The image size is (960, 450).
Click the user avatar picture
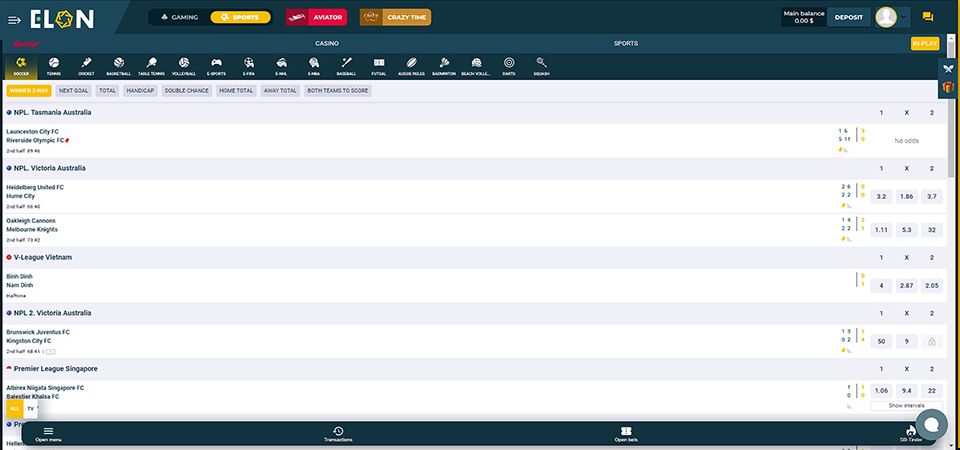click(886, 17)
